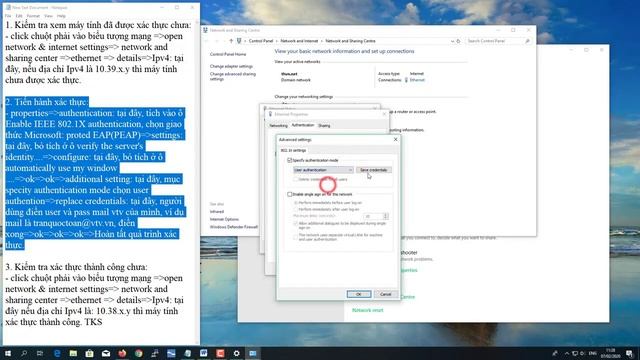Click Change adapter settings link
This screenshot has width=640, height=360.
tap(231, 66)
